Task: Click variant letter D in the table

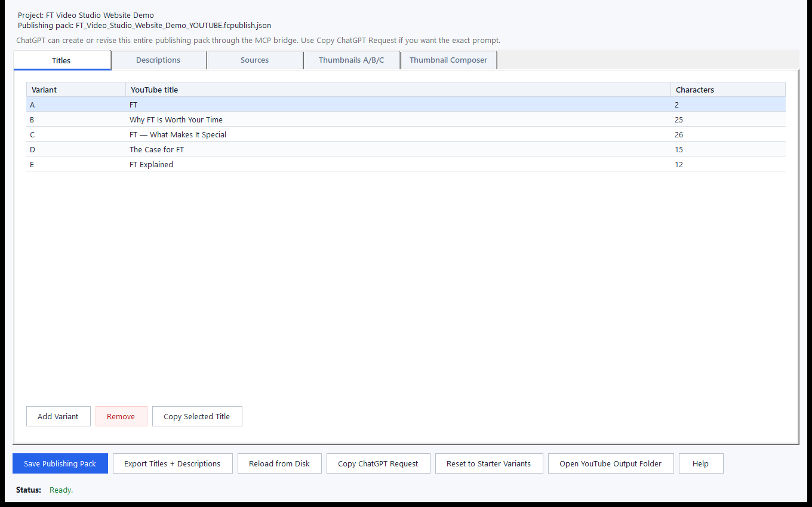Action: pos(32,149)
